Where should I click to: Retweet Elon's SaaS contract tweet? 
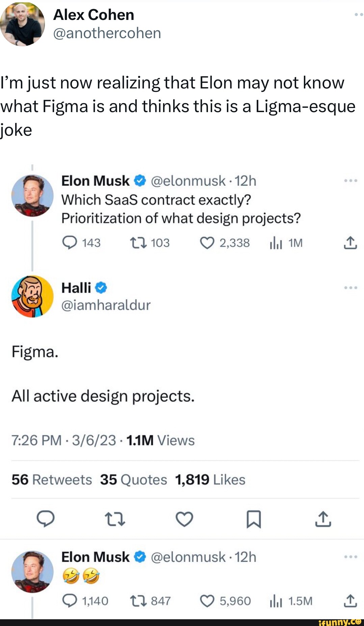(138, 243)
